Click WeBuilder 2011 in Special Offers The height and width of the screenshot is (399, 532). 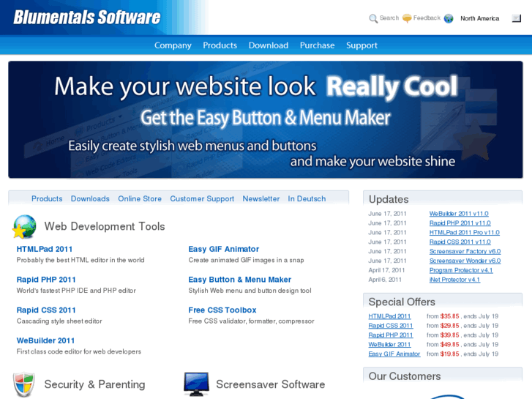pyautogui.click(x=389, y=345)
